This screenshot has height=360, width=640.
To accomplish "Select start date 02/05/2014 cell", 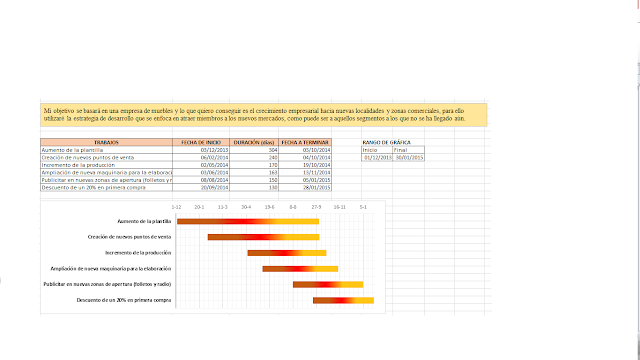I will click(201, 165).
